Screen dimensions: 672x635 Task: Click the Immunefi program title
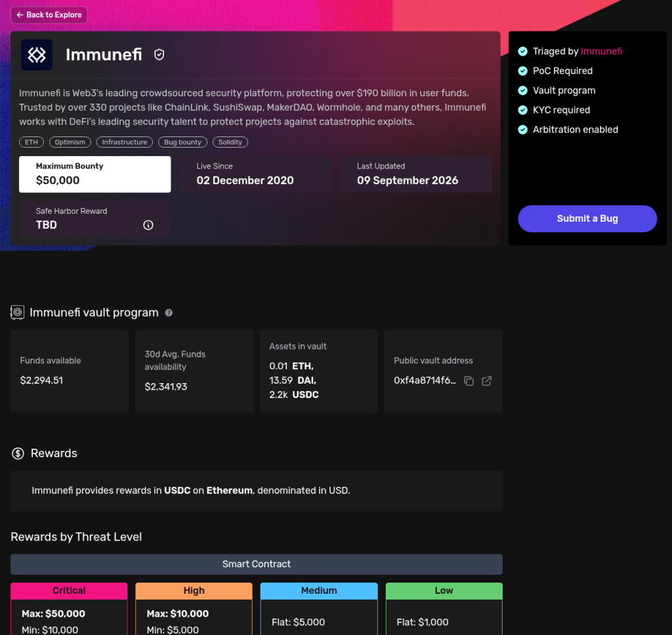pyautogui.click(x=104, y=55)
